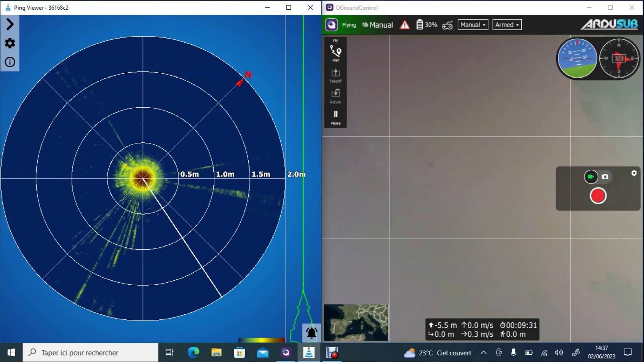Click the battery 30% indicator
644x362 pixels.
[x=426, y=25]
